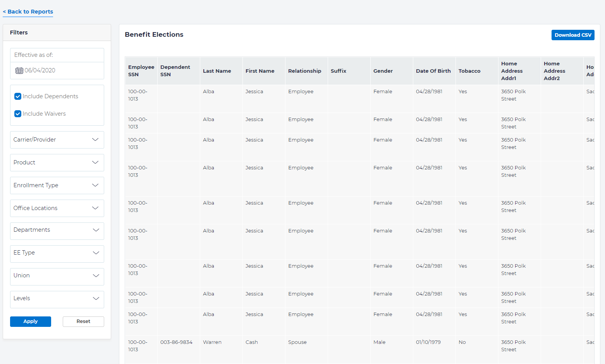Expand the Enrollment Type dropdown
Image resolution: width=605 pixels, height=364 pixels.
57,185
